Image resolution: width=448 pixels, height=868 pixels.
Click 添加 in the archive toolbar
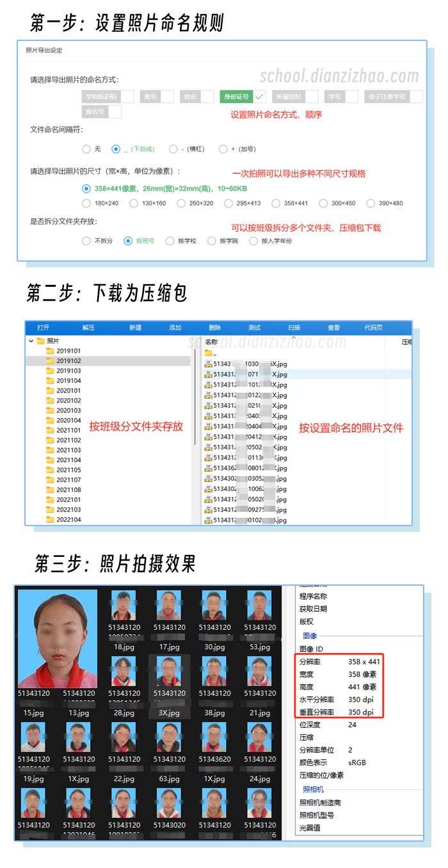pyautogui.click(x=175, y=327)
